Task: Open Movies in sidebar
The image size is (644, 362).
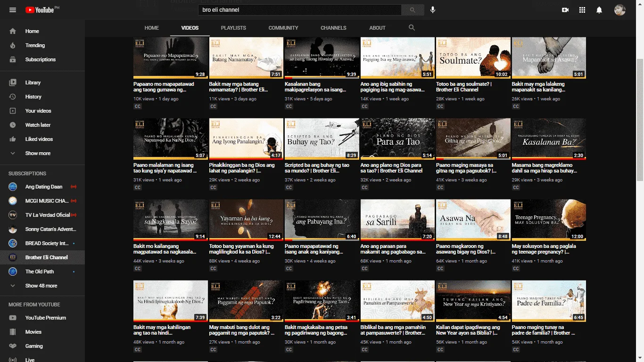Action: 42,332
